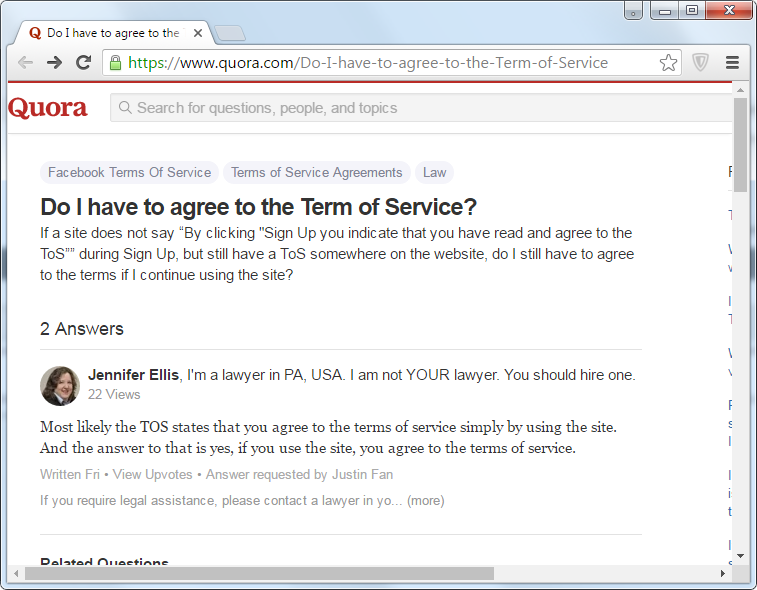Click the browser back arrow
The width and height of the screenshot is (757, 590).
pos(25,62)
